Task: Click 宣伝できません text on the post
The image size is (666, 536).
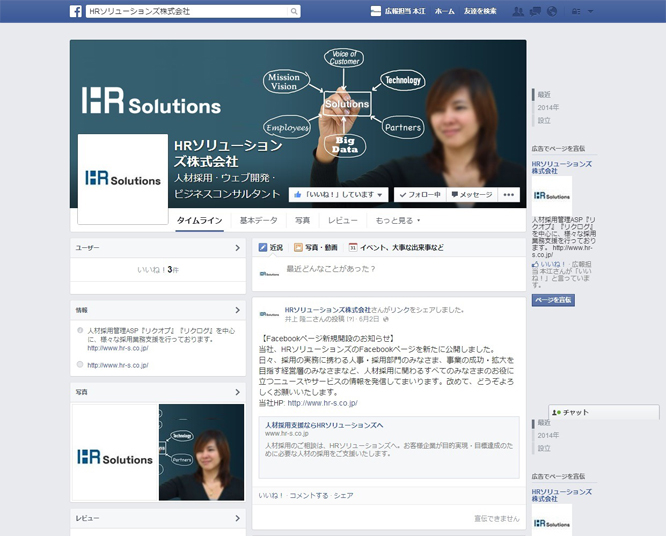Action: click(x=497, y=519)
